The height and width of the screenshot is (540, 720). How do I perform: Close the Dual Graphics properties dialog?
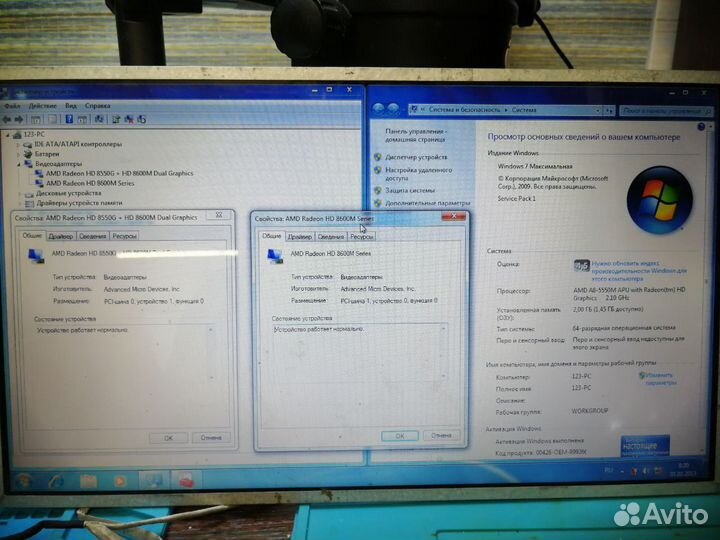coord(219,215)
